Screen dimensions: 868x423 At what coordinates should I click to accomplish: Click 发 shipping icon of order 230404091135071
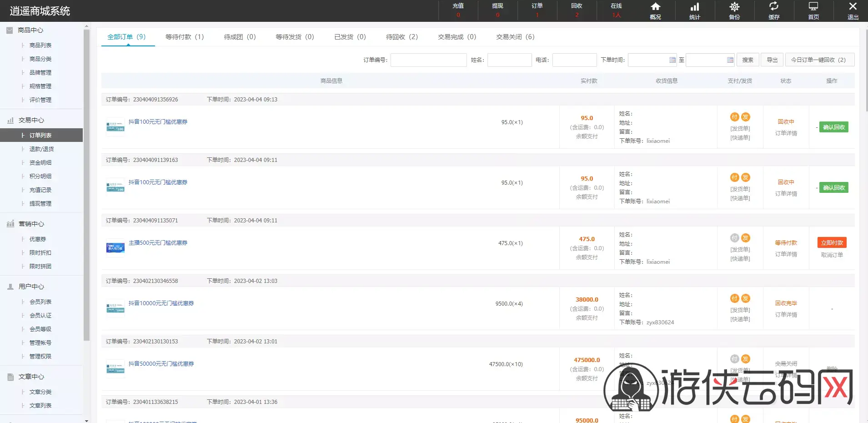pyautogui.click(x=746, y=238)
